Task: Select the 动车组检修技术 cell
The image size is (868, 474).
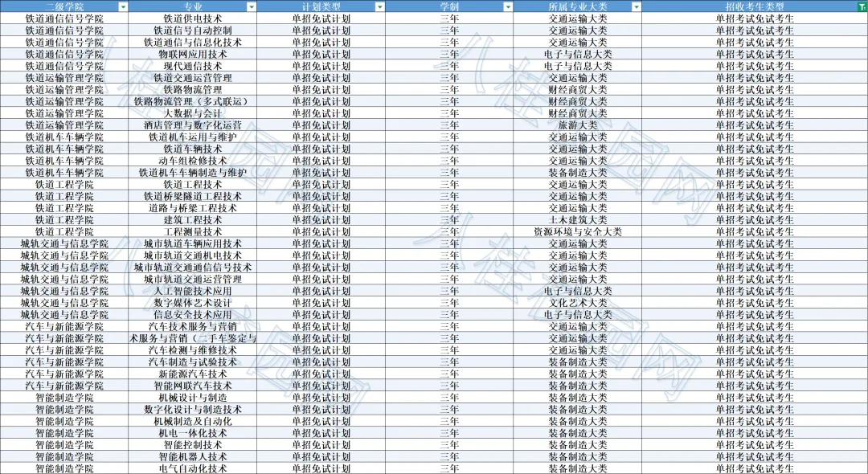Action: click(193, 161)
